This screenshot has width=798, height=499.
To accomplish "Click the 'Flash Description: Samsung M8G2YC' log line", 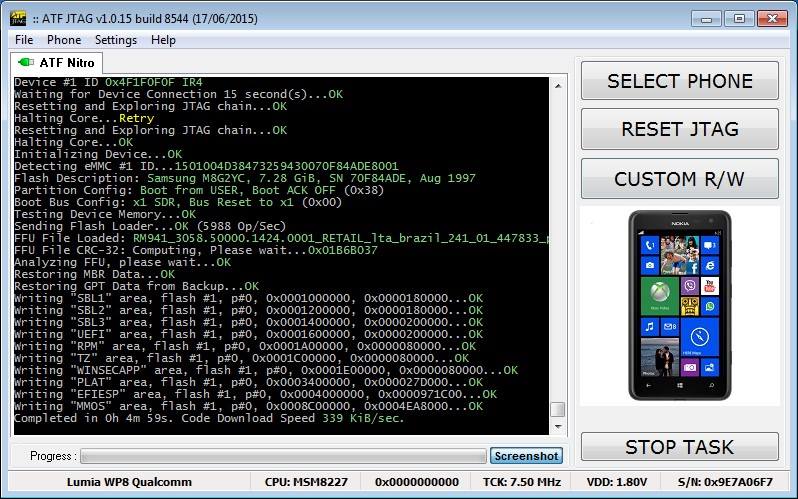I will click(245, 178).
